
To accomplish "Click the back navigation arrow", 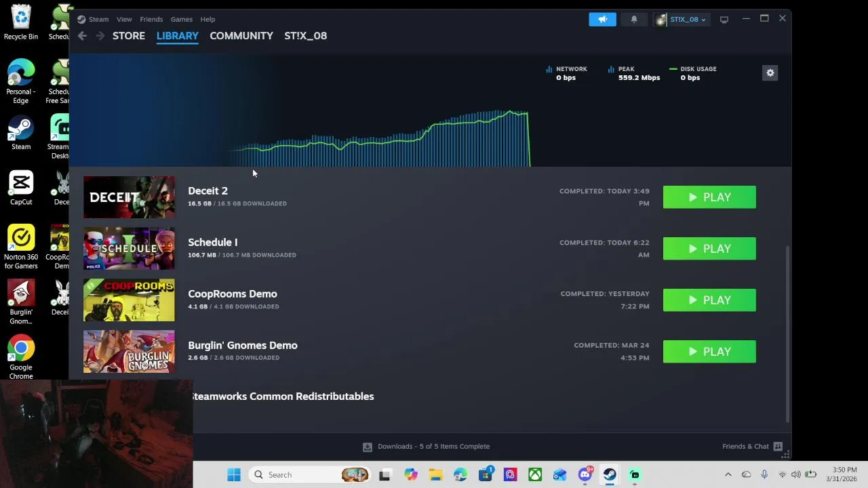I will pyautogui.click(x=82, y=36).
